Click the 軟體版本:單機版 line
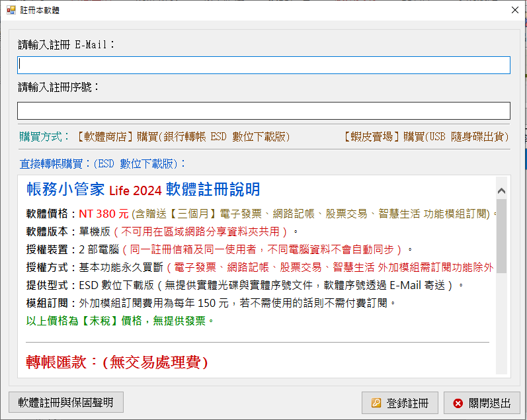 click(x=162, y=231)
